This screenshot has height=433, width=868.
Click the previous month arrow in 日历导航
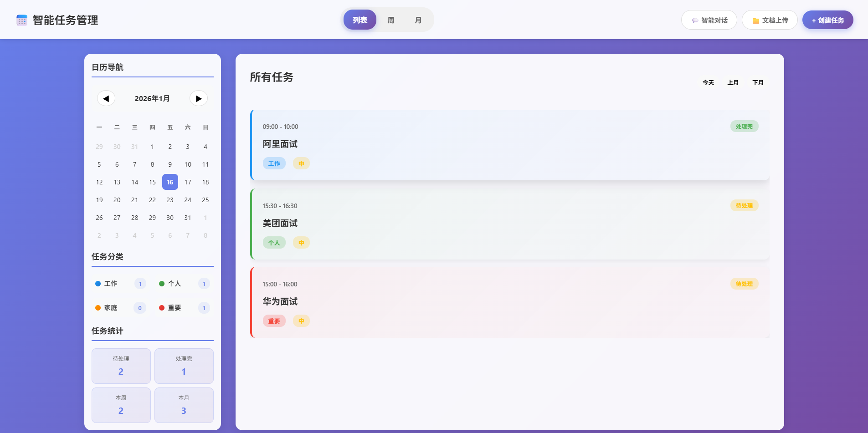tap(106, 98)
